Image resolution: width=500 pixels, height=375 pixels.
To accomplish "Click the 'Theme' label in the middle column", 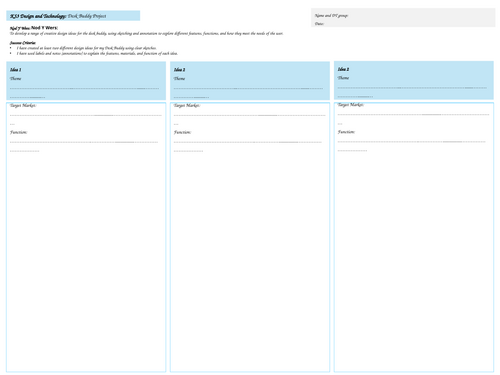I will tap(179, 79).
